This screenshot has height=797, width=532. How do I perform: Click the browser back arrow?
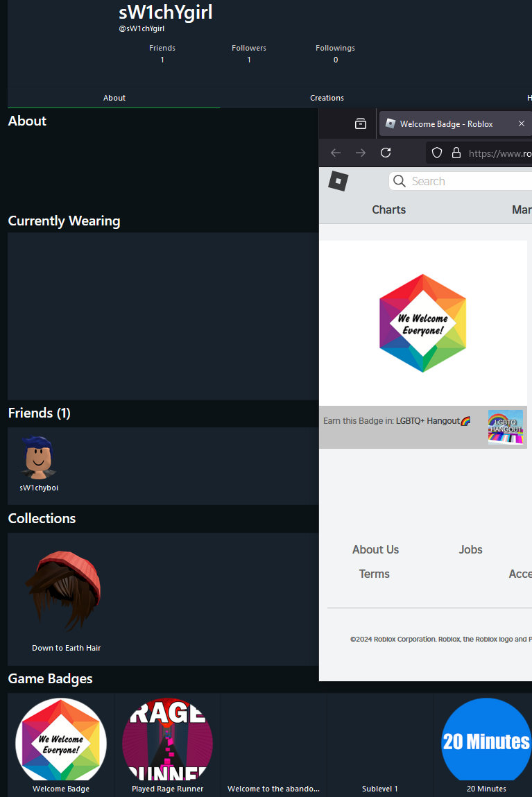coord(335,153)
